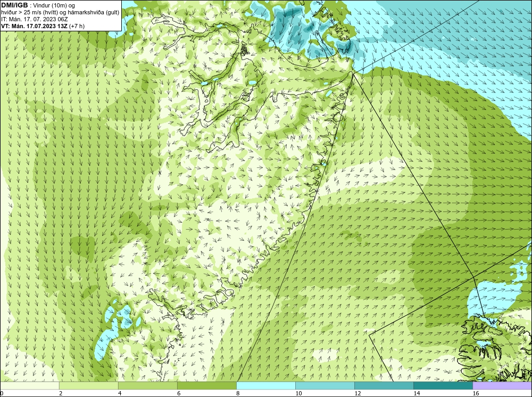Click the legend label '10'
This screenshot has width=532, height=397.
pos(298,393)
